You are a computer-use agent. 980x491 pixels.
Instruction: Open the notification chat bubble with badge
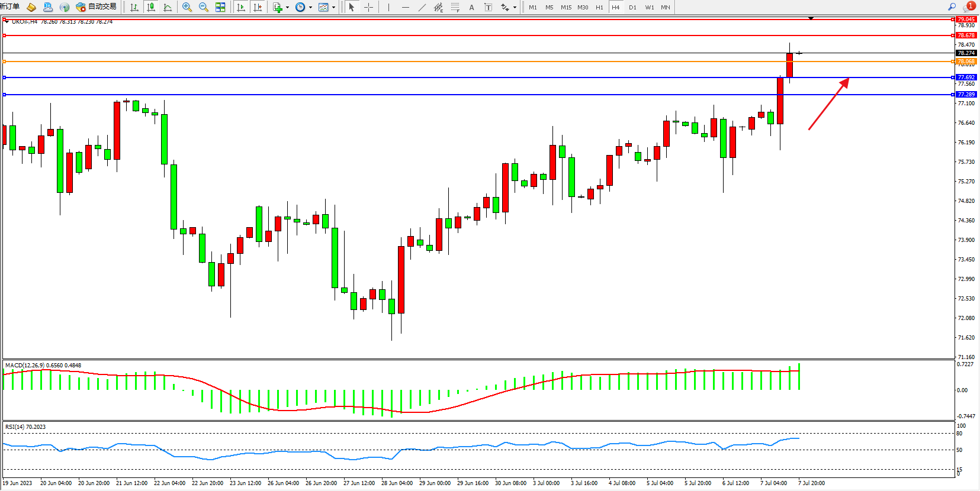coord(969,7)
